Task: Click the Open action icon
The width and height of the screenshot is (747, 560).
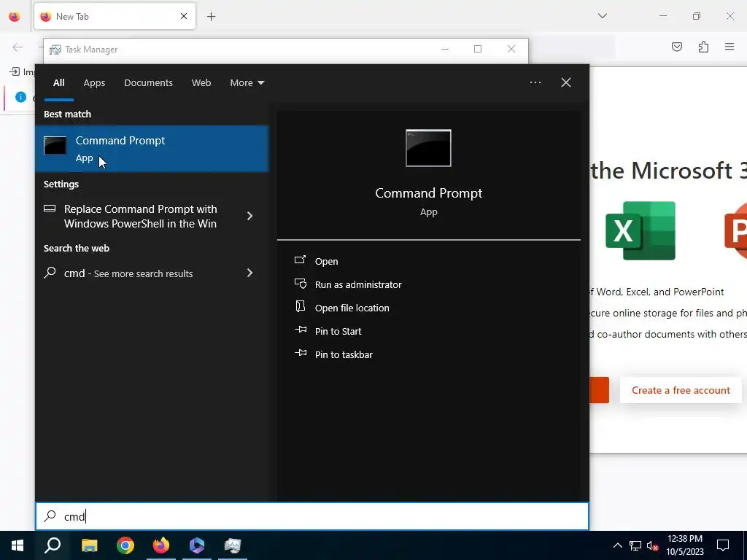Action: click(300, 260)
